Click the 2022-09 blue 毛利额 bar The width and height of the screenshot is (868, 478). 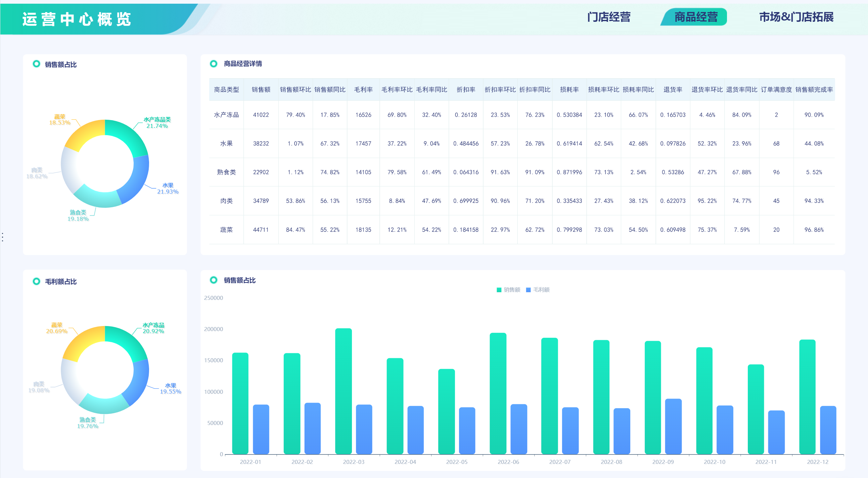pos(673,426)
